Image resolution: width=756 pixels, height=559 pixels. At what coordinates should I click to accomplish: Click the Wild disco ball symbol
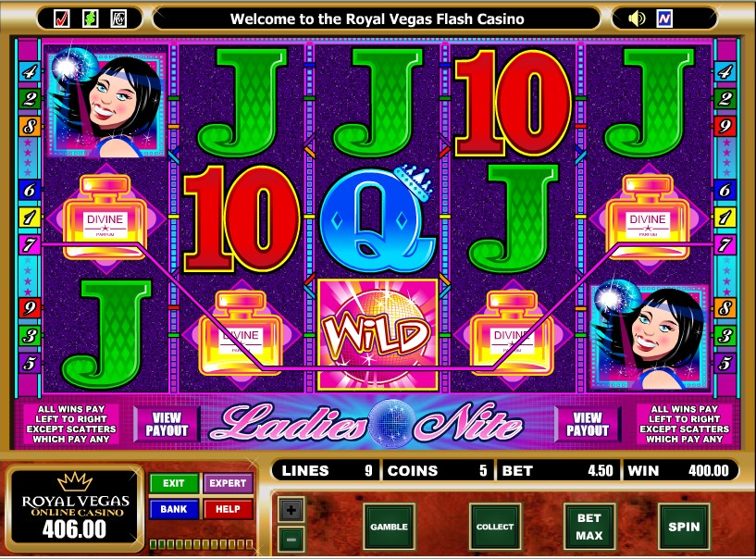378,334
